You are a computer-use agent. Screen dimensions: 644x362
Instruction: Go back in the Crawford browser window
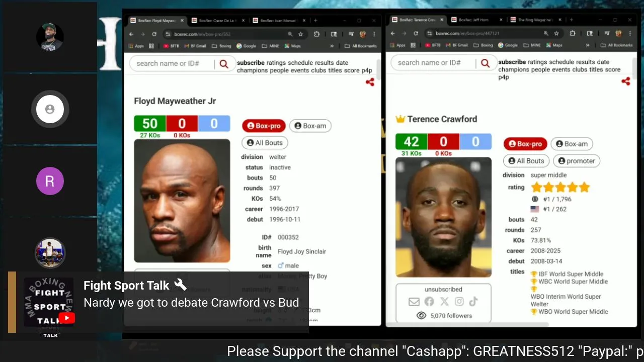[x=393, y=34]
